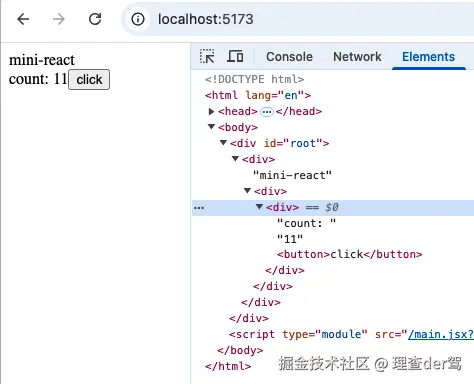Select the "count: " text node
This screenshot has height=384, width=474.
(306, 223)
